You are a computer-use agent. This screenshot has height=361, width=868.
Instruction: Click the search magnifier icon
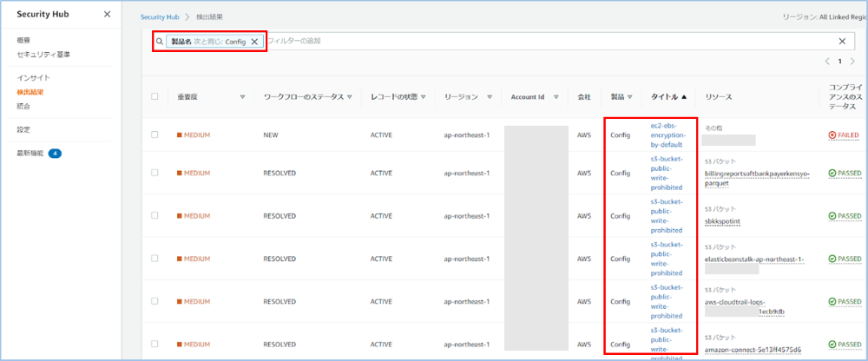[x=160, y=41]
